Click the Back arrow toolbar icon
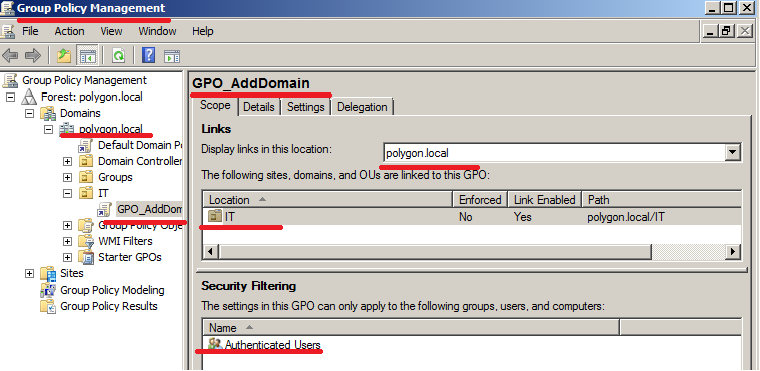This screenshot has height=371, width=760. click(x=10, y=56)
